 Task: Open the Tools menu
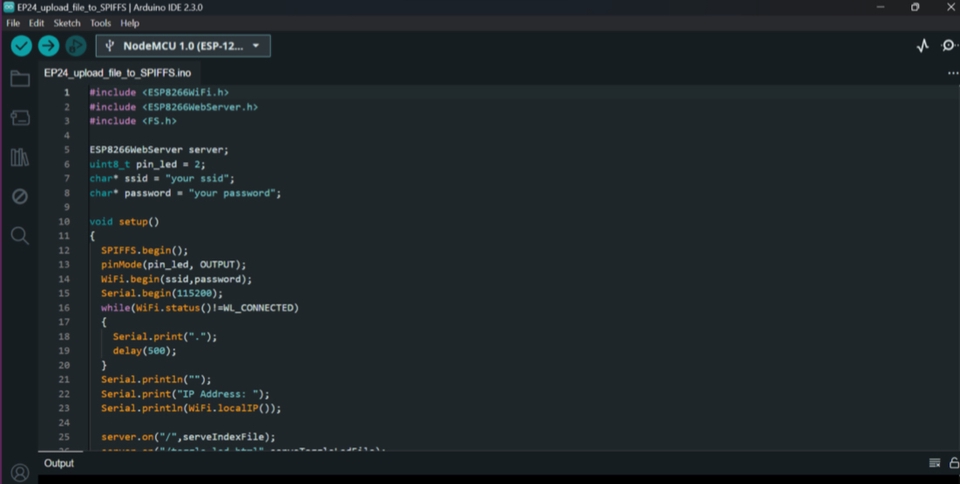(x=100, y=23)
